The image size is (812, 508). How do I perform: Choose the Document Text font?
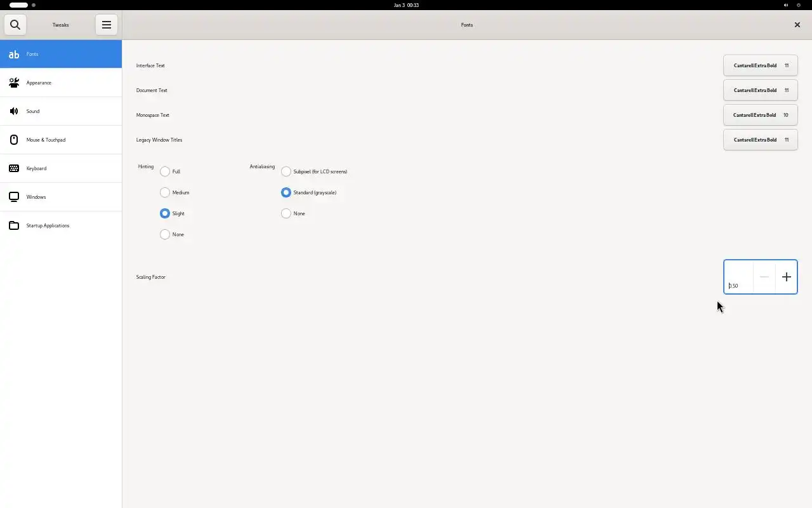[761, 90]
